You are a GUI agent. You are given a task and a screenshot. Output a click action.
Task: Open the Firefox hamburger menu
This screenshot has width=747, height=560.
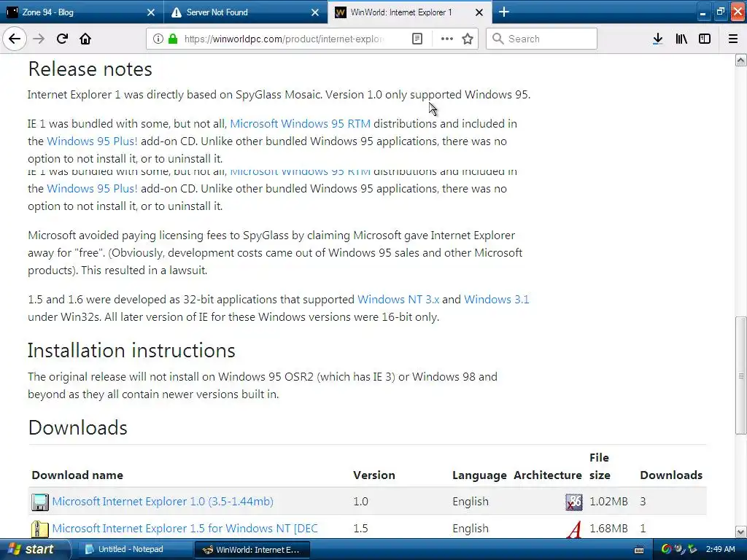coord(732,39)
